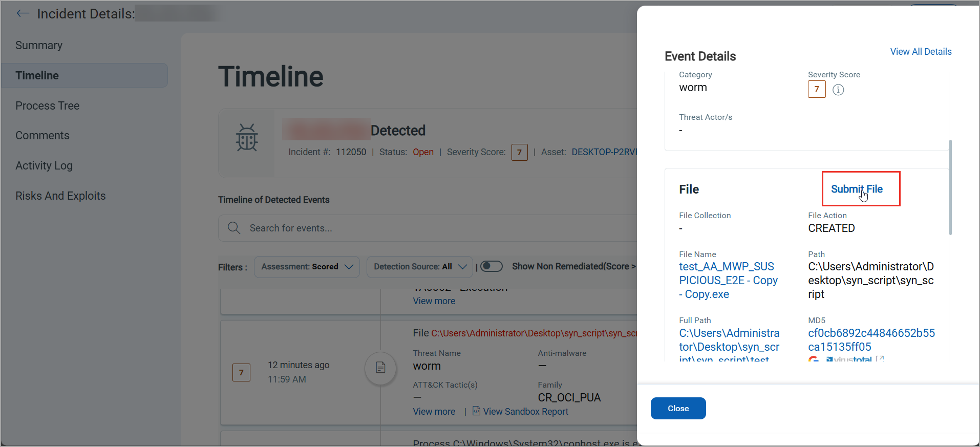
Task: Click View more above the file event
Action: click(x=434, y=301)
